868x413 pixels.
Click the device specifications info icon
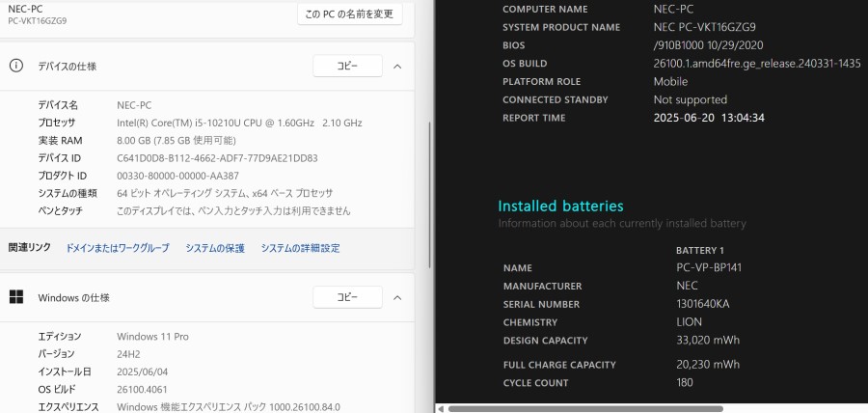point(16,66)
